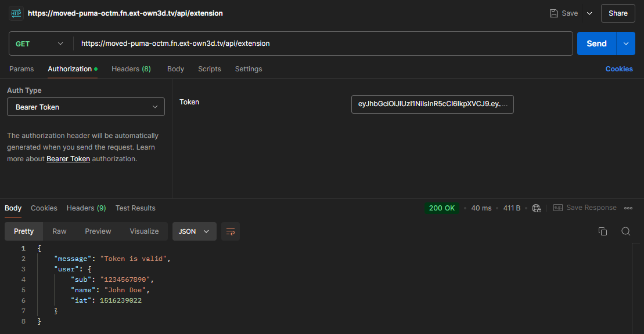Expand the Send button arrow options
Image resolution: width=644 pixels, height=334 pixels.
pos(625,43)
